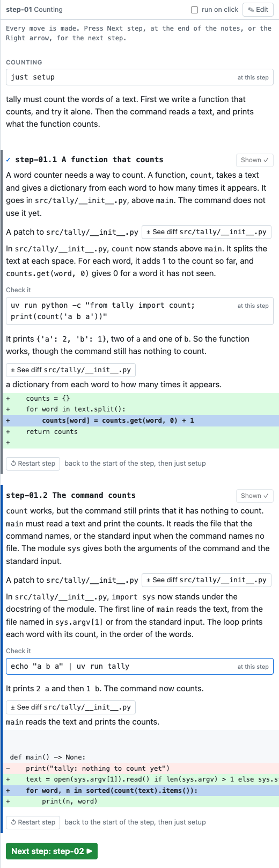Screen dimensions: 279x868
Task: Click the step-01.1 A function that counts heading
Action: [89, 160]
